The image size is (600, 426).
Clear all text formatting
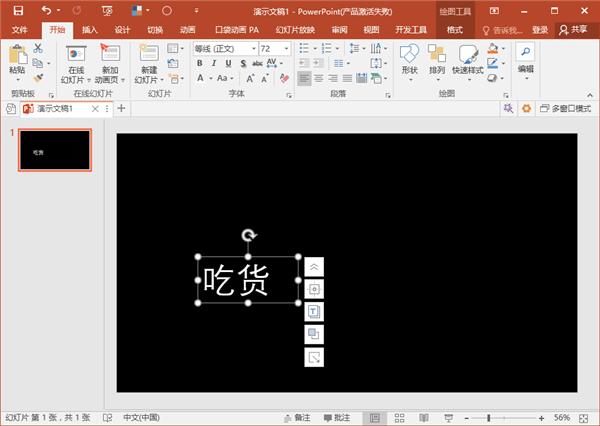pyautogui.click(x=284, y=78)
